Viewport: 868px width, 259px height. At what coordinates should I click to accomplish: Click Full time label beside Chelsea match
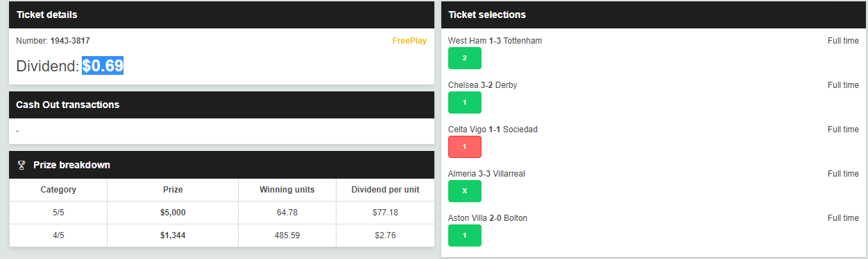click(x=843, y=85)
